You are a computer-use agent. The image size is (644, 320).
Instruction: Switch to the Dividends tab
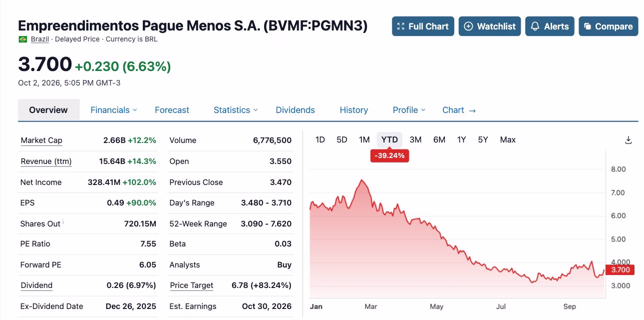[295, 110]
